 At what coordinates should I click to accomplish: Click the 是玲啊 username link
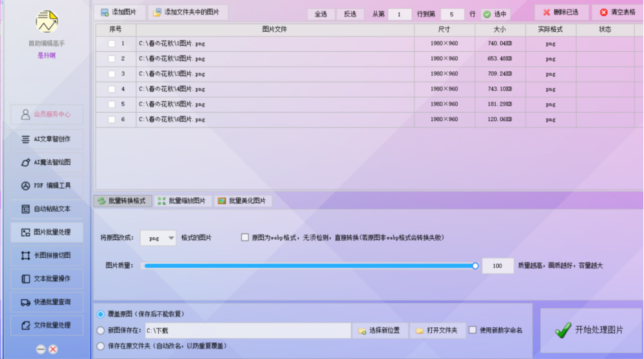pos(47,55)
